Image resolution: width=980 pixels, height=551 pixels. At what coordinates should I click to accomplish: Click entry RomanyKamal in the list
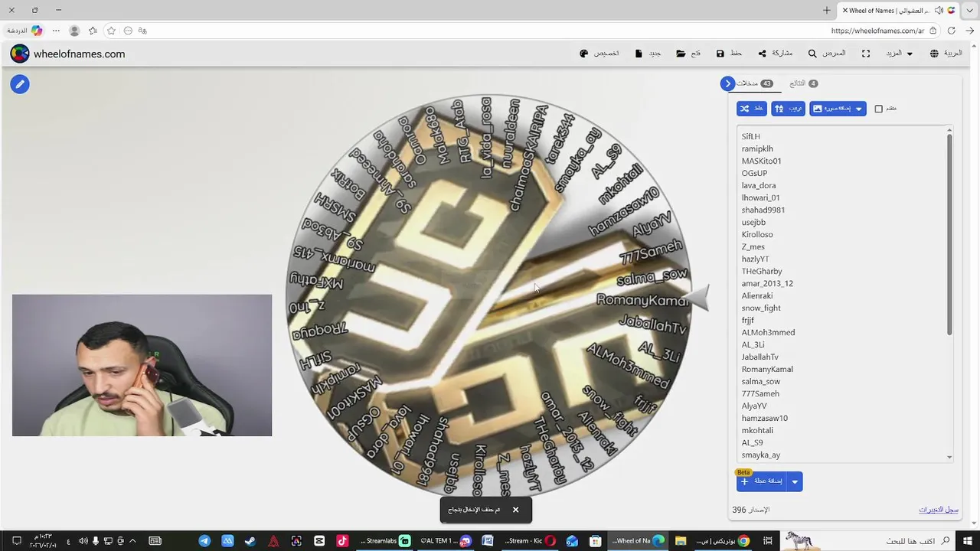[x=767, y=369]
